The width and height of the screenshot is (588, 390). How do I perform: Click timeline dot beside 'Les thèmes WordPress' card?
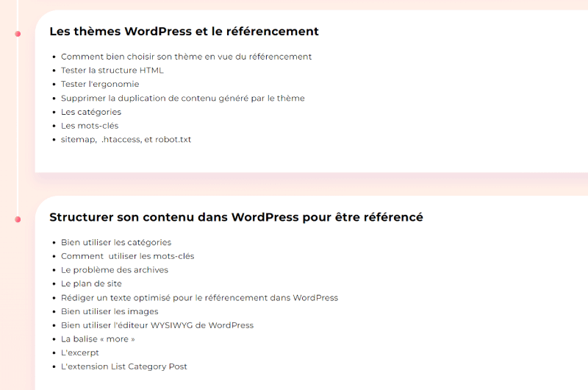pyautogui.click(x=18, y=34)
